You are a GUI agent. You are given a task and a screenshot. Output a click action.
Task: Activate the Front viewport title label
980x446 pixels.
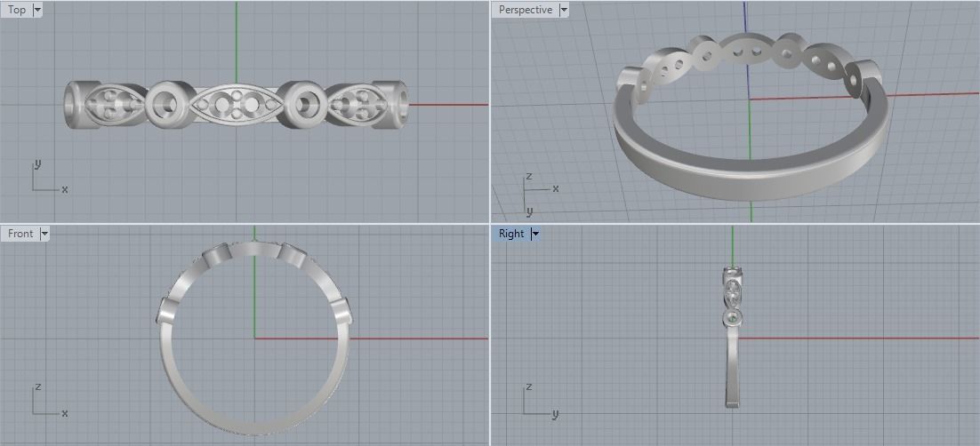pyautogui.click(x=20, y=234)
